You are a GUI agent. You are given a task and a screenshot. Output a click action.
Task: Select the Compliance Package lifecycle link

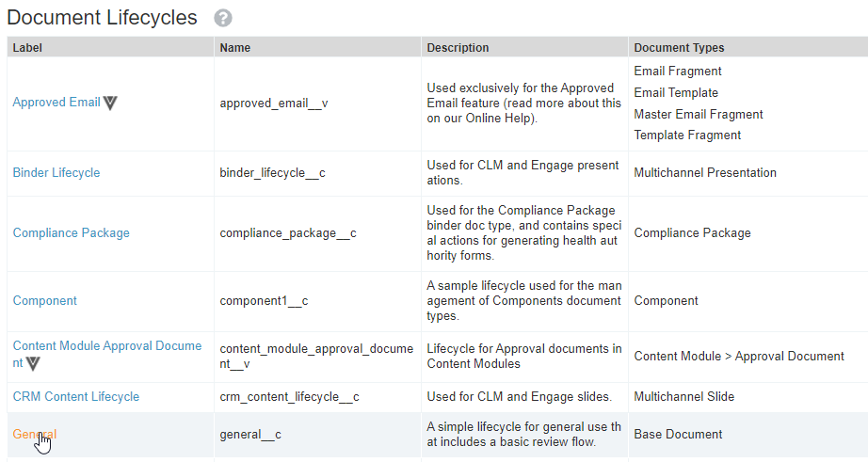71,233
